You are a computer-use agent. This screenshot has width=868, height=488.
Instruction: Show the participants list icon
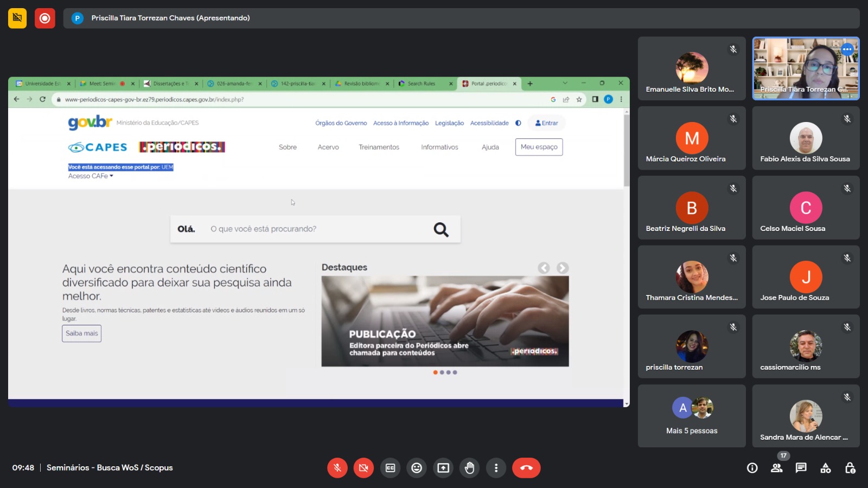(x=777, y=468)
